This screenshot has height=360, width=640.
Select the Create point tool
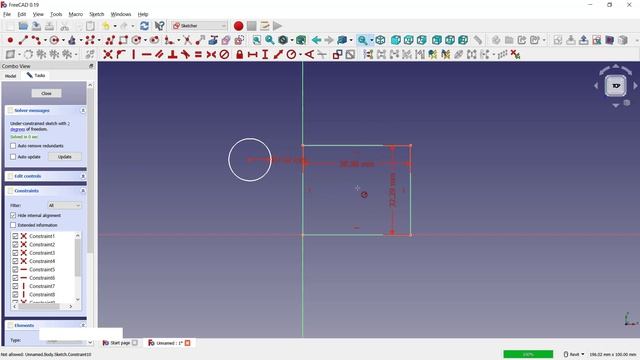10,40
